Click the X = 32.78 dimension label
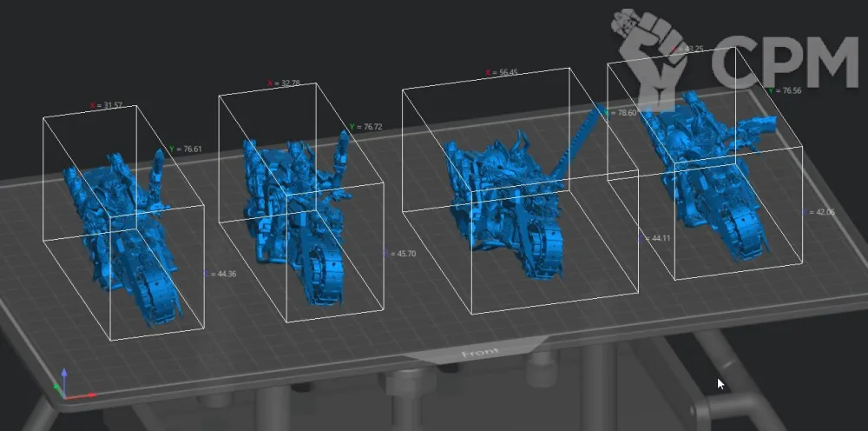Screen dimensions: 868x431 click(283, 83)
